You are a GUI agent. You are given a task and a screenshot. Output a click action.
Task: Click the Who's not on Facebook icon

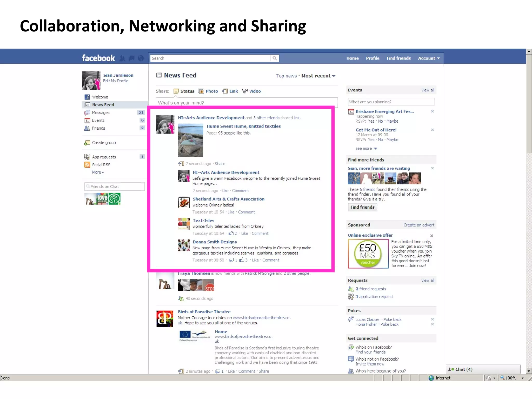[x=351, y=359]
